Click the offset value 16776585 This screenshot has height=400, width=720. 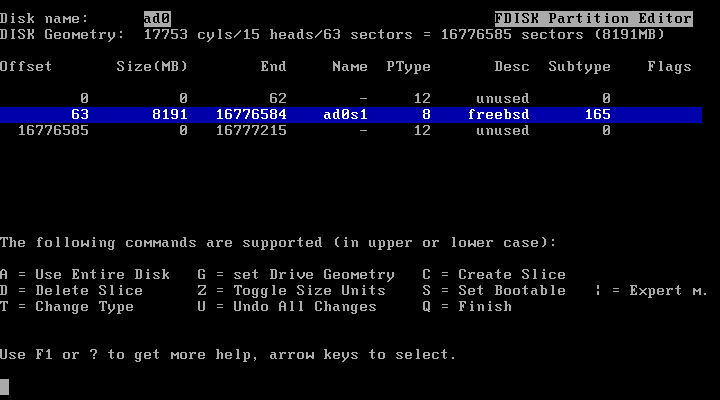[x=53, y=130]
